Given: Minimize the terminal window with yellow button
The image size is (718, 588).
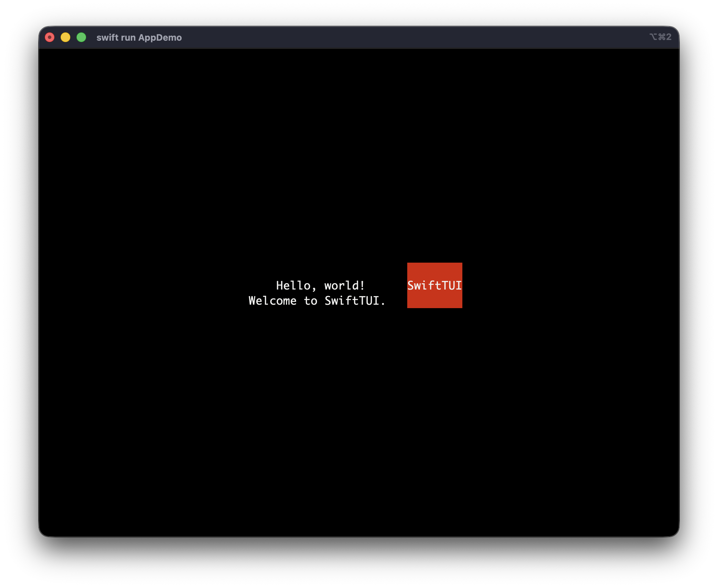Looking at the screenshot, I should point(65,37).
